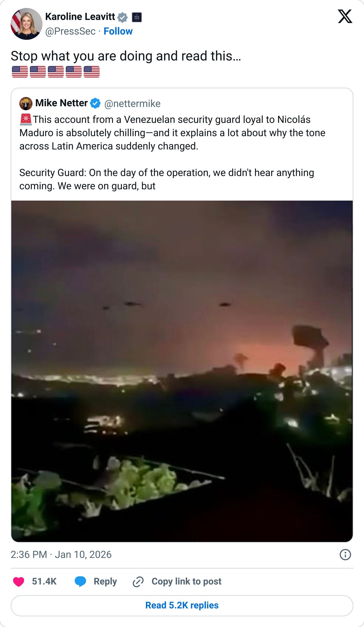Click the Reply text button

pos(105,581)
